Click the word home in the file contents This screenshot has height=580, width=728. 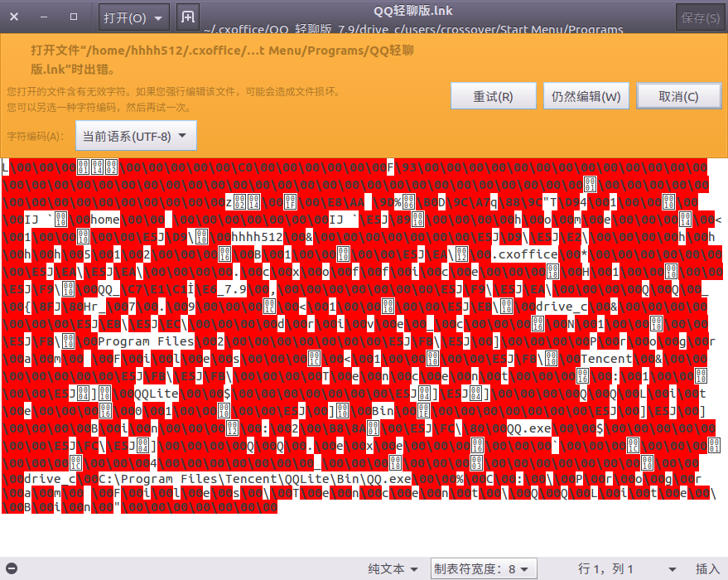coord(105,220)
